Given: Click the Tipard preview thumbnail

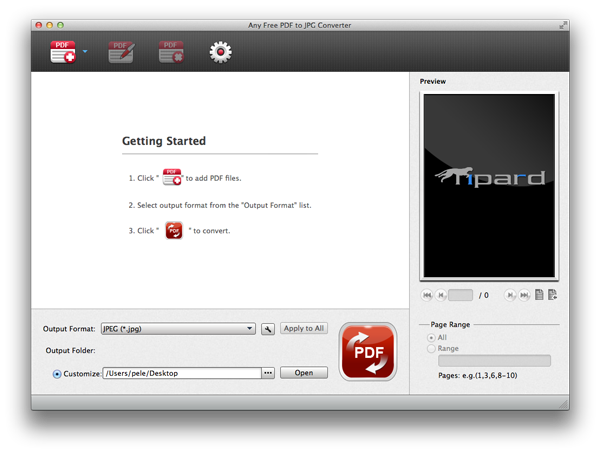Looking at the screenshot, I should click(x=489, y=186).
